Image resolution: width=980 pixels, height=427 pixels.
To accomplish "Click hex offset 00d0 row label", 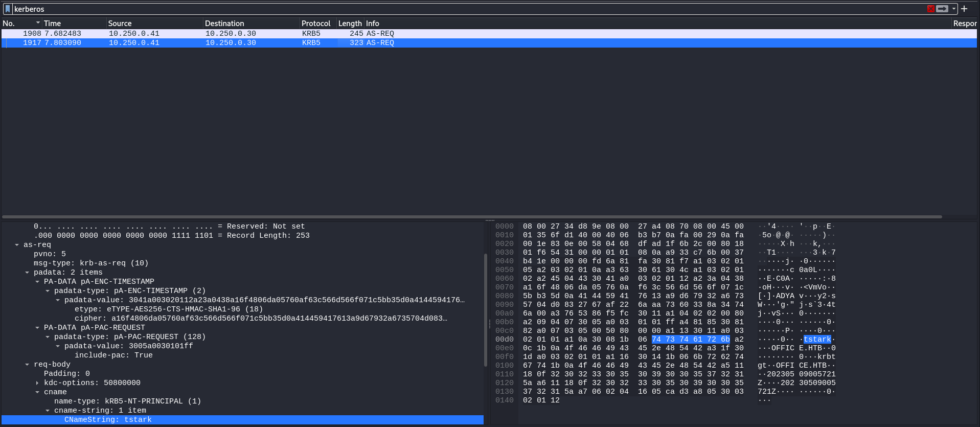I will (505, 340).
